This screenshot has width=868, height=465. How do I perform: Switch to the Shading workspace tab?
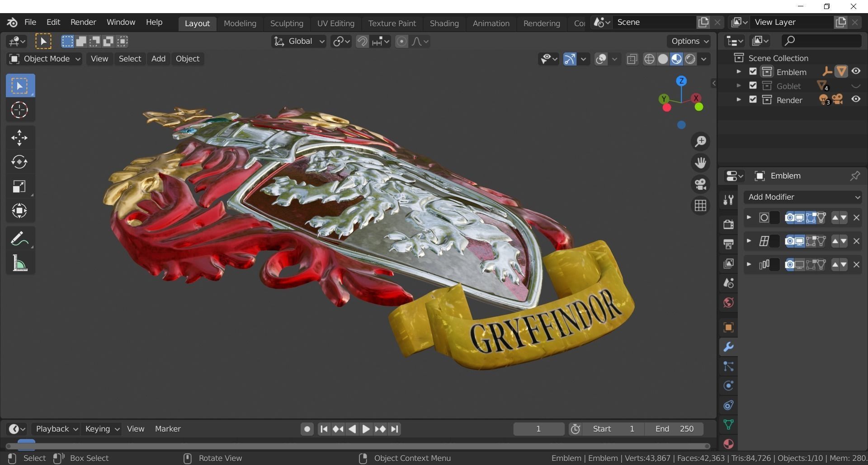click(444, 23)
